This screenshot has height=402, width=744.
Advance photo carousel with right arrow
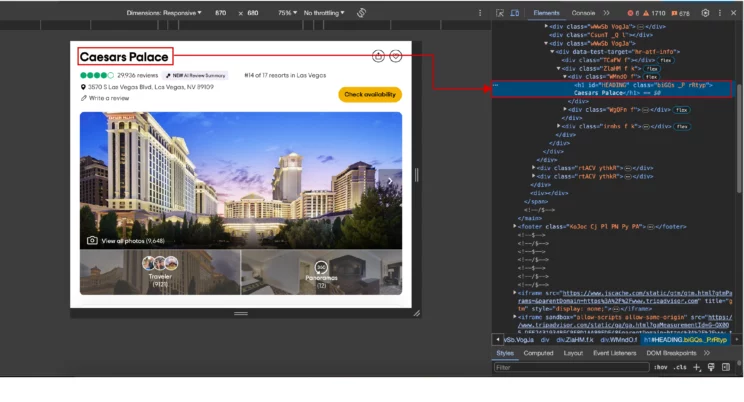click(390, 181)
